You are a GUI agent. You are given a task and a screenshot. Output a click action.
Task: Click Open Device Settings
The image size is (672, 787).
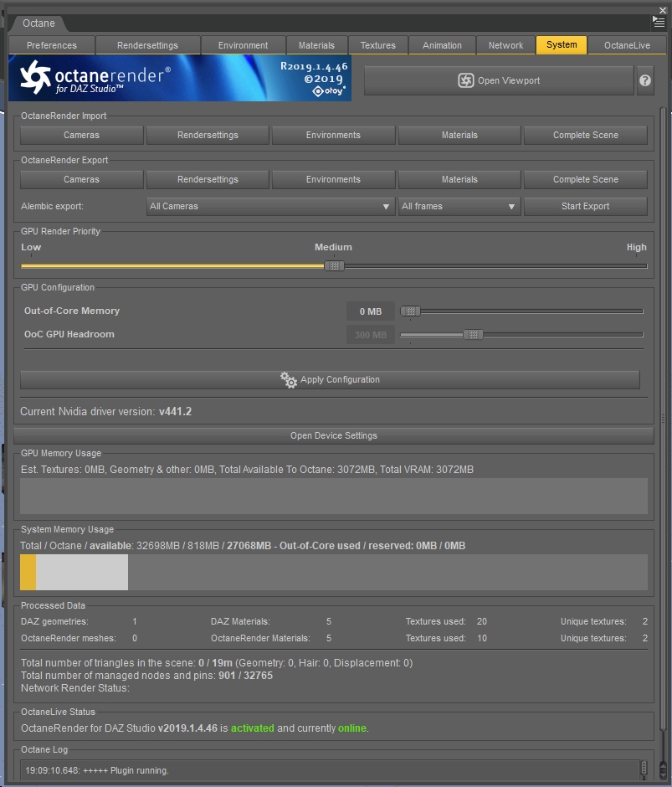coord(334,435)
